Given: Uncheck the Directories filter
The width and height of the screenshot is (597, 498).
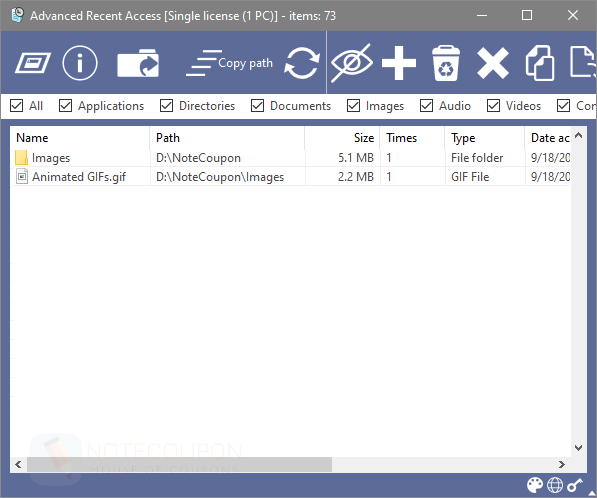Looking at the screenshot, I should (166, 105).
